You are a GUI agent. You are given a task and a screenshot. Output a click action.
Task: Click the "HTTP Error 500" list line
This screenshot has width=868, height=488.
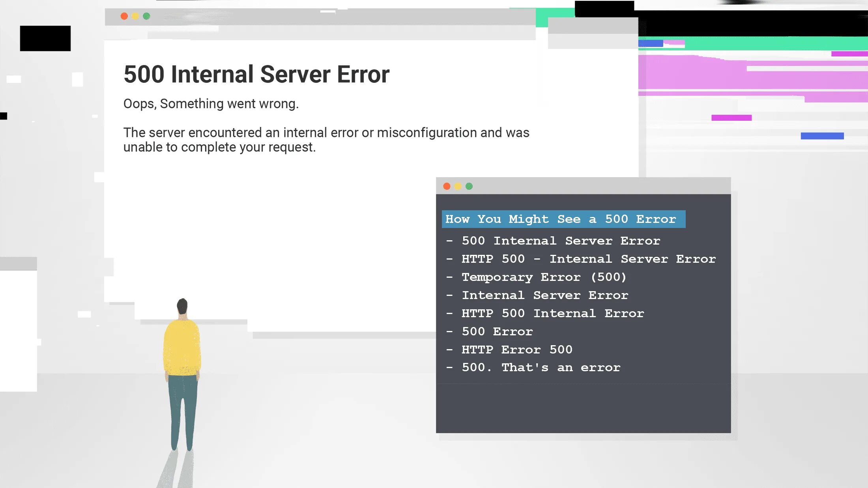[517, 350]
